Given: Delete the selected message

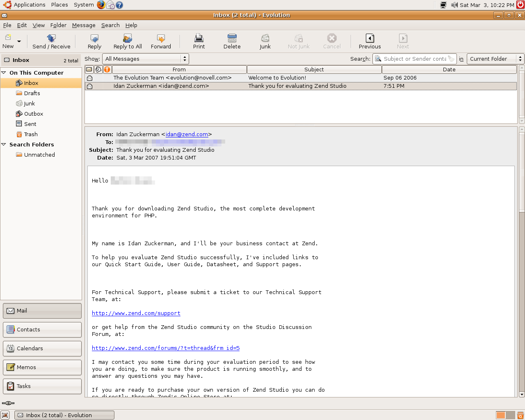Looking at the screenshot, I should pyautogui.click(x=232, y=41).
